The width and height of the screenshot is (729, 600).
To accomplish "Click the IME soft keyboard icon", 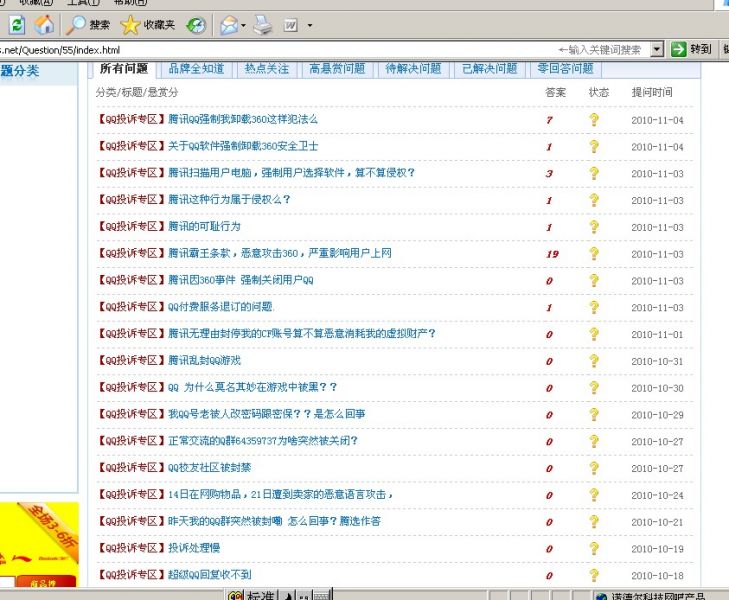I will (322, 596).
